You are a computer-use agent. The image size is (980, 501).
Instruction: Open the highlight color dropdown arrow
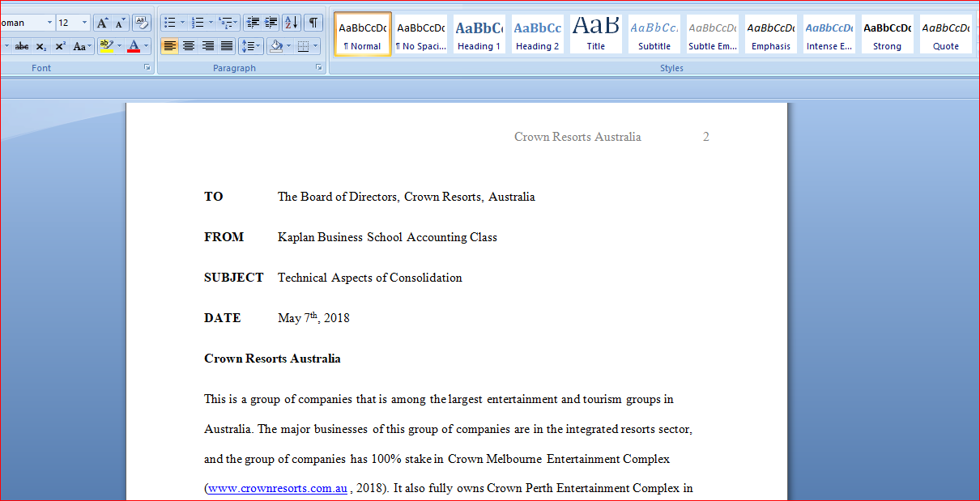(119, 46)
